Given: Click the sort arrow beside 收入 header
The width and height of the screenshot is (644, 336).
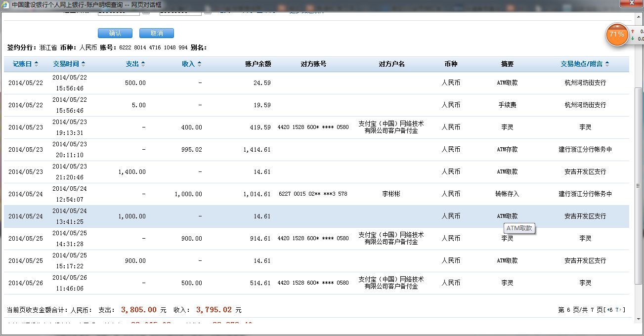Looking at the screenshot, I should click(199, 64).
